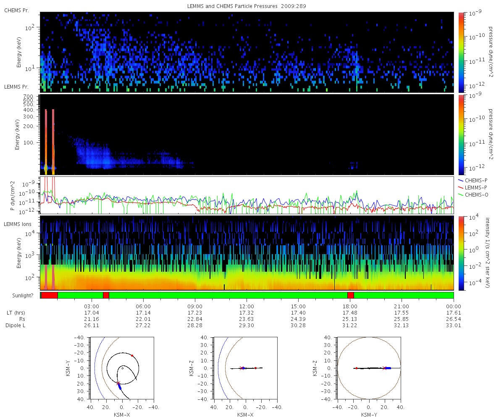The image size is (504, 420).
Task: Click the red Sunlight segment near 18:00
Action: (x=351, y=295)
